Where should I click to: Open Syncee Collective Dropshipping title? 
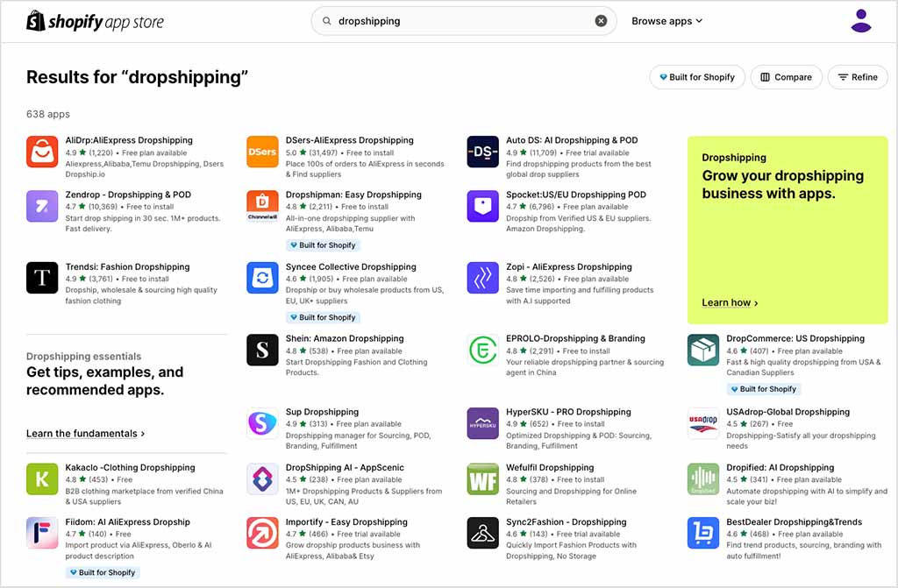tap(351, 266)
